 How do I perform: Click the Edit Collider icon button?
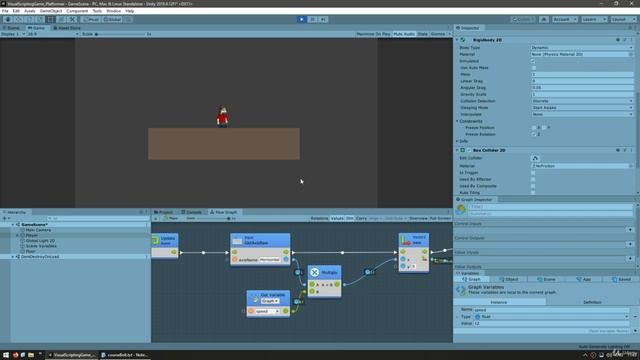click(535, 158)
